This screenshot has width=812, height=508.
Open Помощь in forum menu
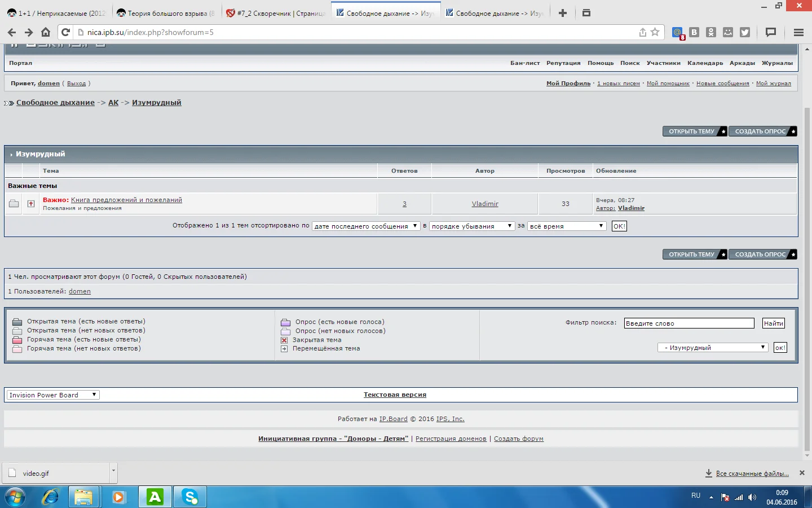[601, 63]
